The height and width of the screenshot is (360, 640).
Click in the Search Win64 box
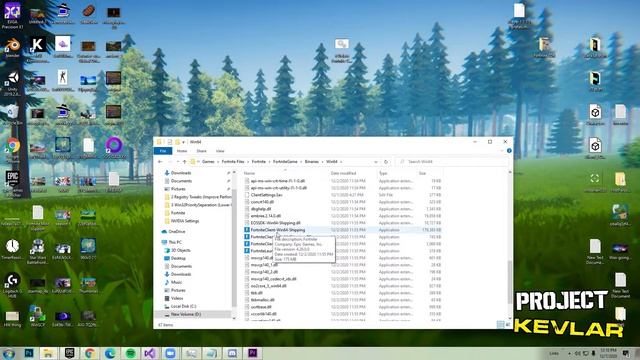pos(452,162)
